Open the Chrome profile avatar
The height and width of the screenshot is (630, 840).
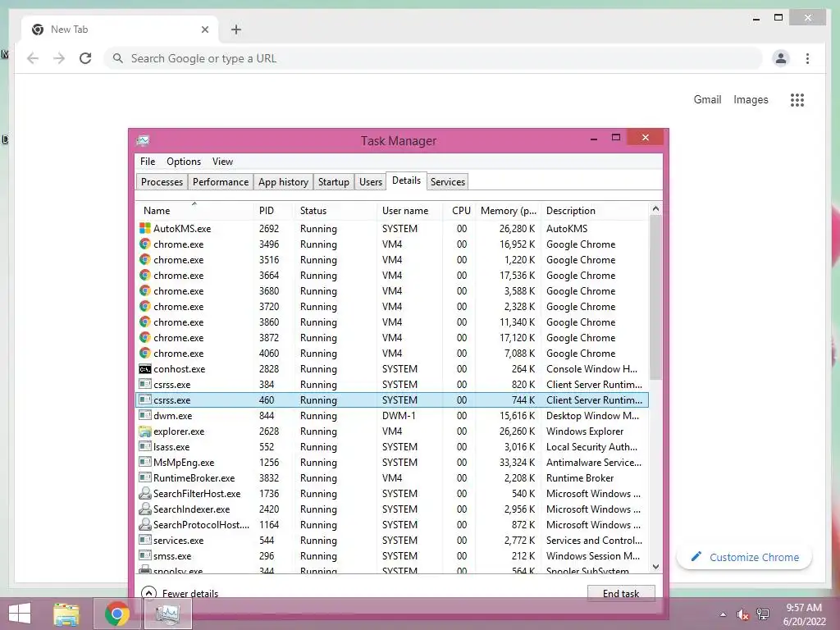781,58
